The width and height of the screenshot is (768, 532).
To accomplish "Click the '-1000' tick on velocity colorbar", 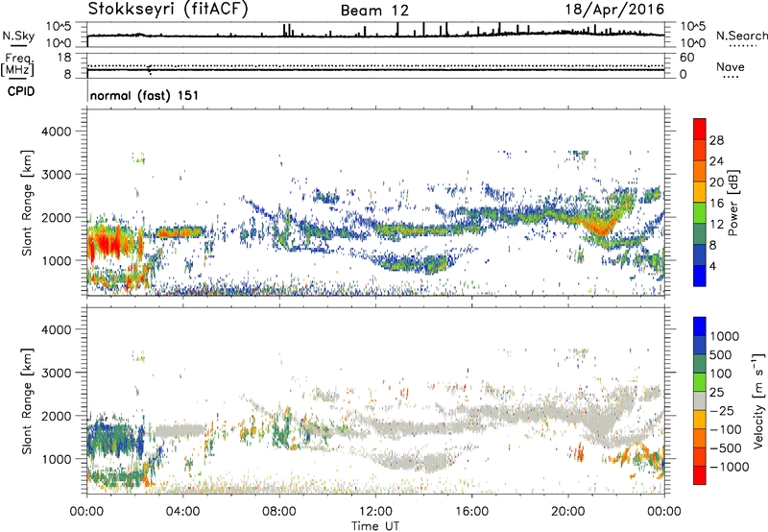I will pyautogui.click(x=730, y=467).
